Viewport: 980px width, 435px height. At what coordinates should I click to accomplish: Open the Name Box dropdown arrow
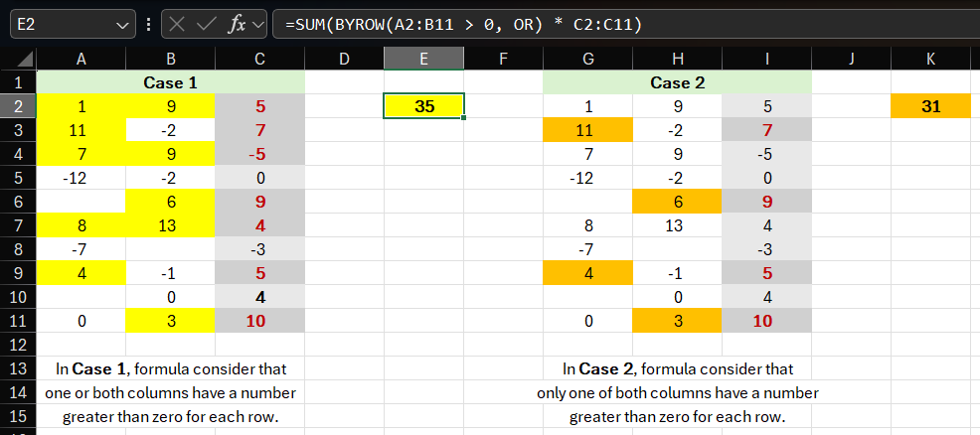click(x=123, y=24)
